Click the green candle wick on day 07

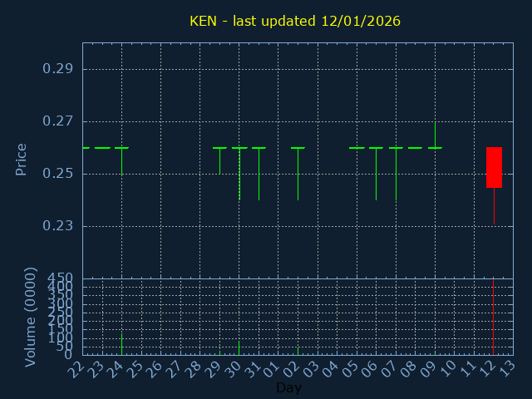click(x=396, y=175)
